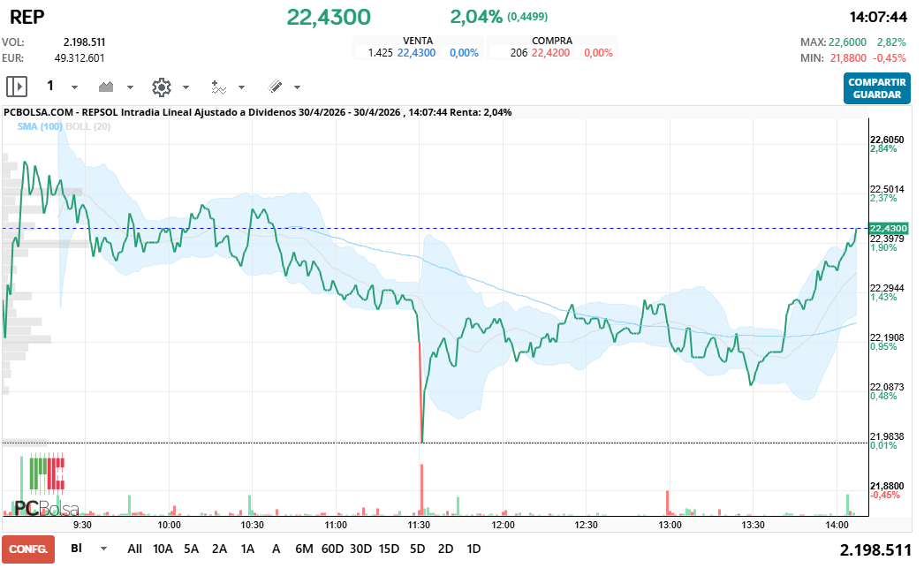Click the BI label in bottom bar
The height and width of the screenshot is (568, 924).
tap(76, 549)
